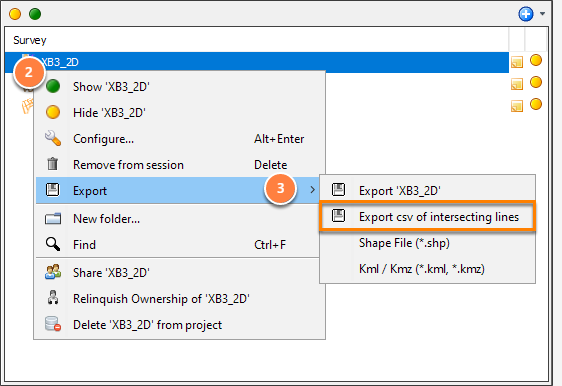Open Configure... from context menu
The height and width of the screenshot is (386, 562).
click(x=179, y=139)
